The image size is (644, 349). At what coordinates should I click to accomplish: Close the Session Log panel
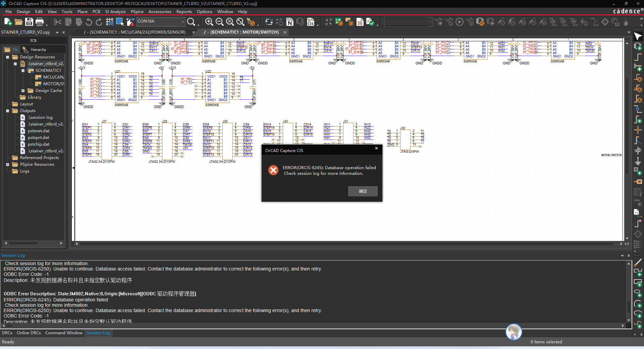coord(629,256)
